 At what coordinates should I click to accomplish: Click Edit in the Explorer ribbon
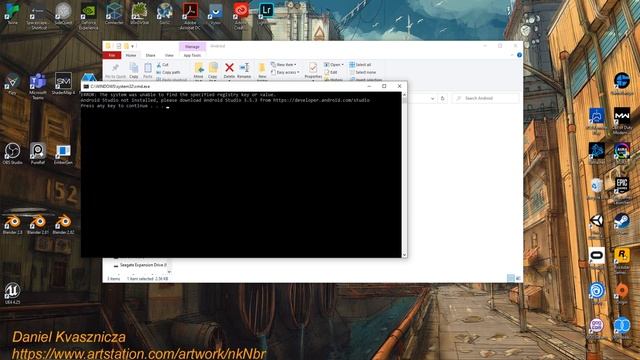[x=331, y=72]
